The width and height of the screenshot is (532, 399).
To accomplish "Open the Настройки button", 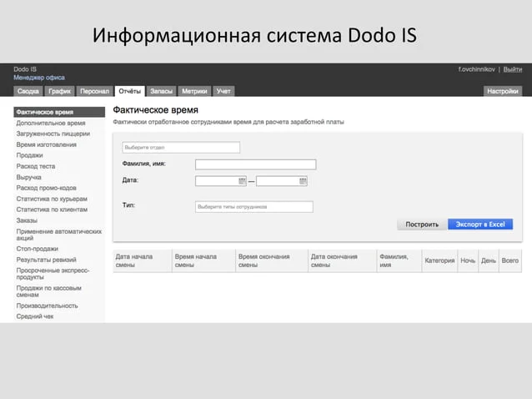I will pos(503,91).
